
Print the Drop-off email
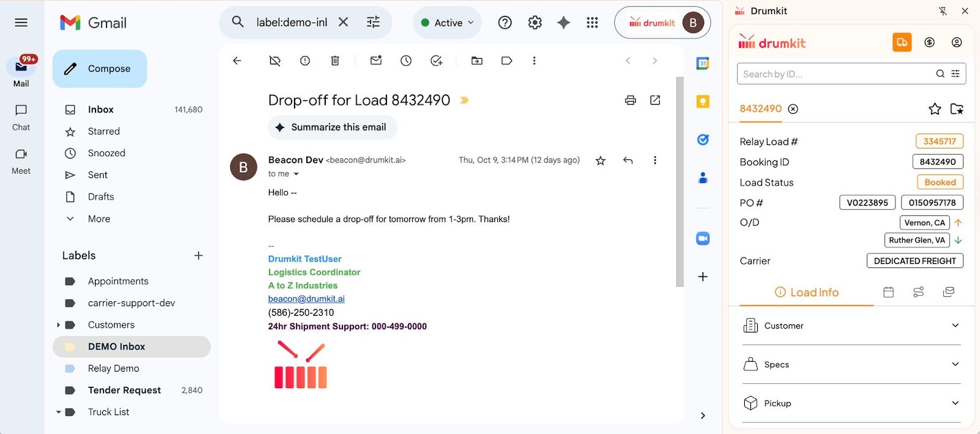pyautogui.click(x=630, y=100)
